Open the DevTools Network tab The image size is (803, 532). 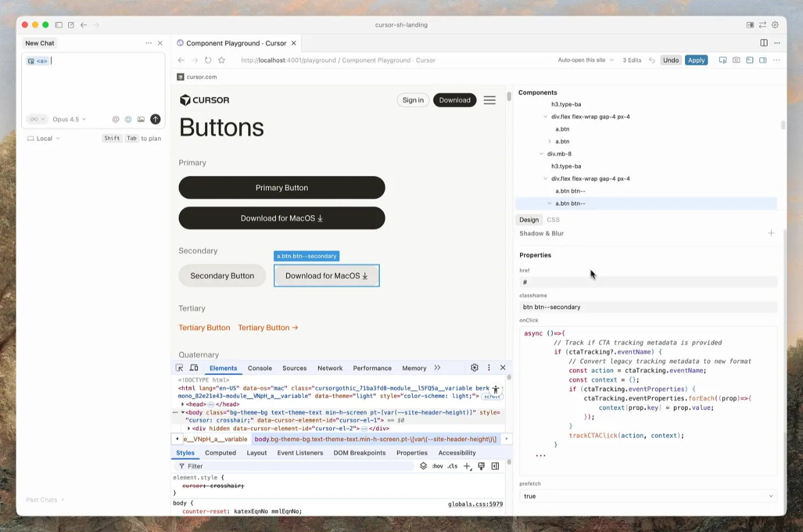coord(330,368)
